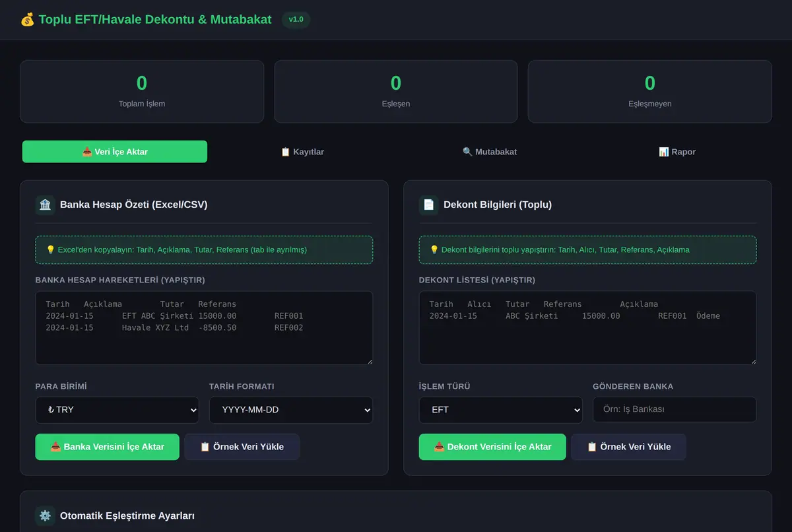
Task: Open the Tarih Formatı dropdown
Action: coord(291,410)
